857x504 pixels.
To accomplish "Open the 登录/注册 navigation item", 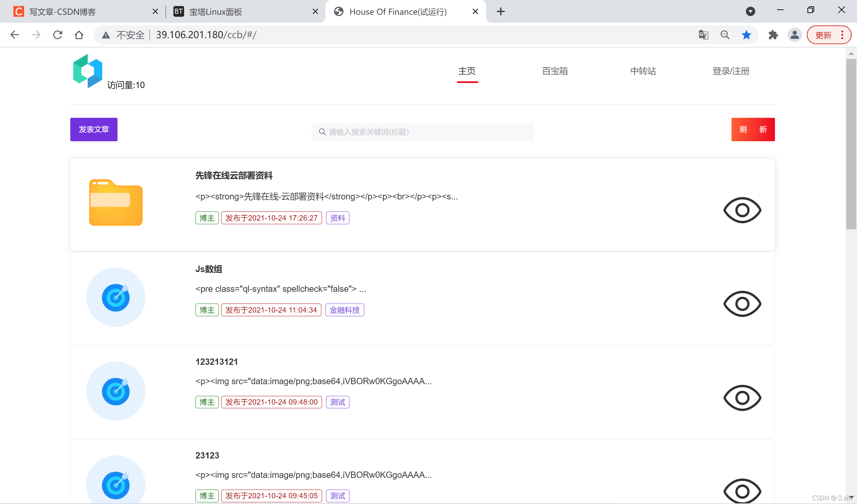I will 731,71.
